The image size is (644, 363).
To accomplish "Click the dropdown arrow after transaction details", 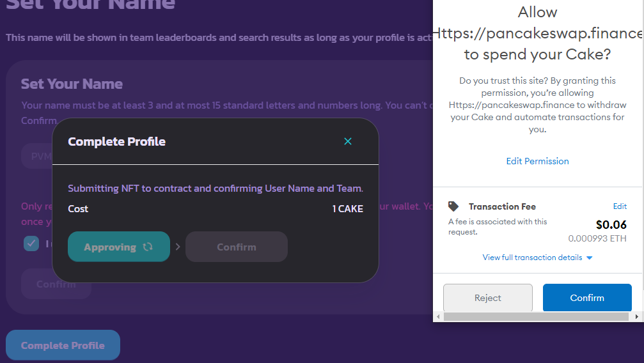I will click(590, 258).
